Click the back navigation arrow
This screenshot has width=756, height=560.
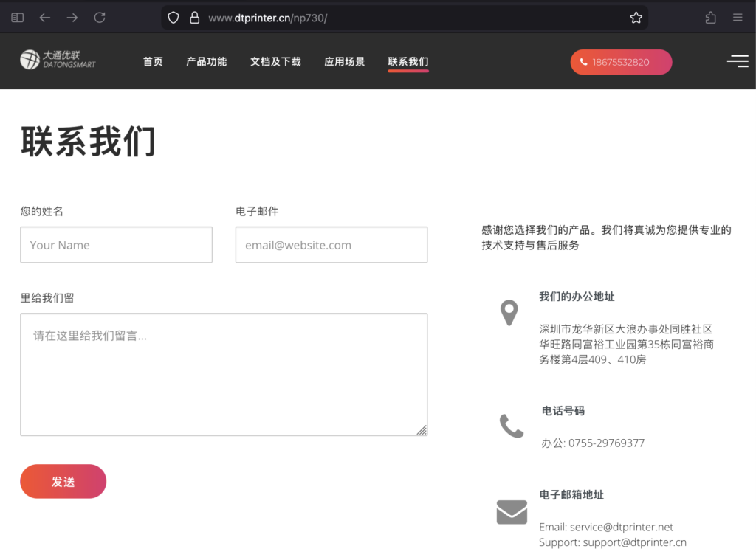pyautogui.click(x=46, y=17)
